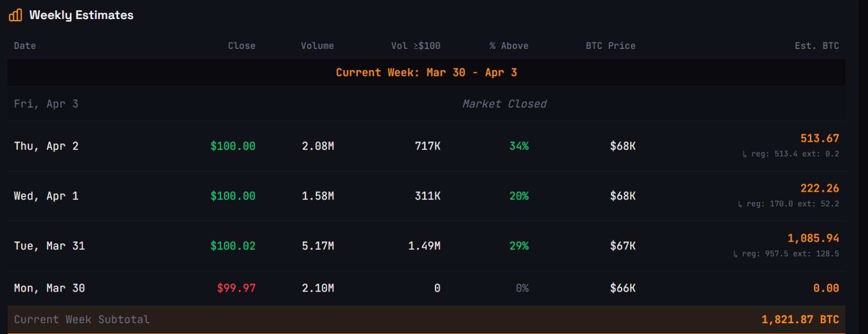Image resolution: width=868 pixels, height=334 pixels.
Task: Click the Current Week: Mar 30 - Apr 3 banner
Action: (x=426, y=73)
